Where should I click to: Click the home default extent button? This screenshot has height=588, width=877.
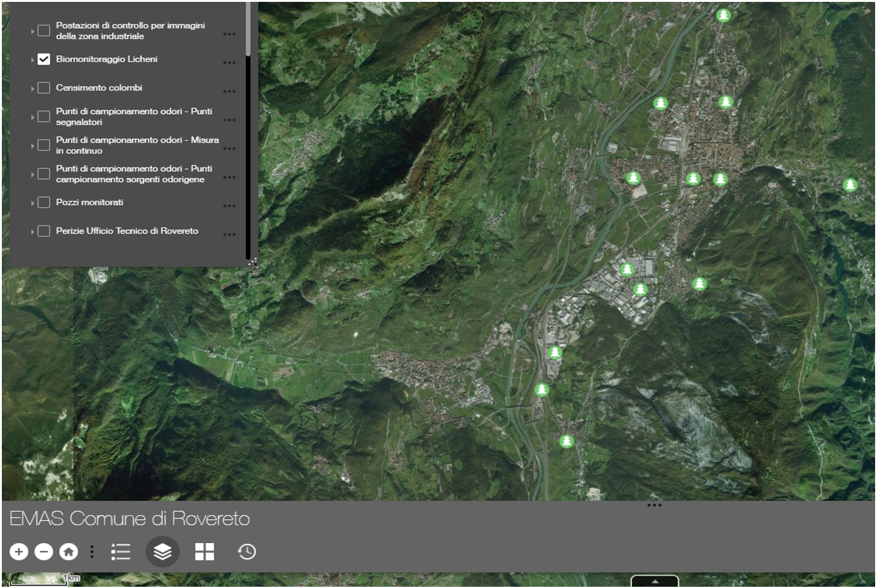pos(69,551)
